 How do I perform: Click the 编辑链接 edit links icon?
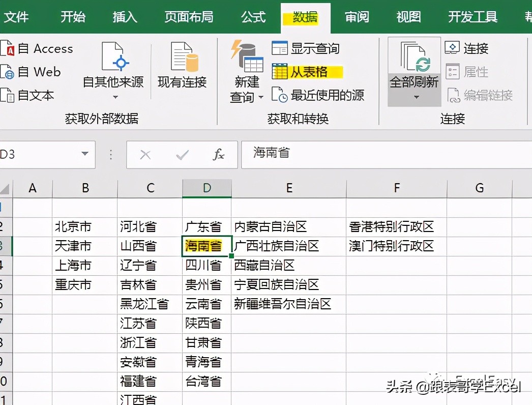click(x=453, y=95)
